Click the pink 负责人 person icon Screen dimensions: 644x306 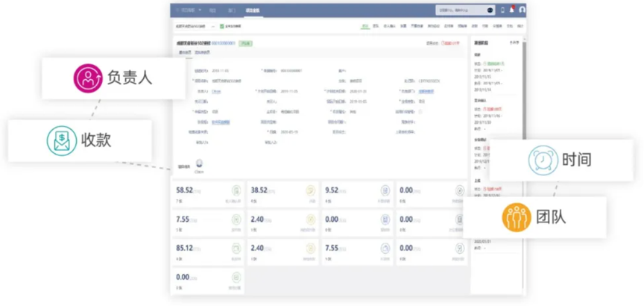tap(88, 77)
